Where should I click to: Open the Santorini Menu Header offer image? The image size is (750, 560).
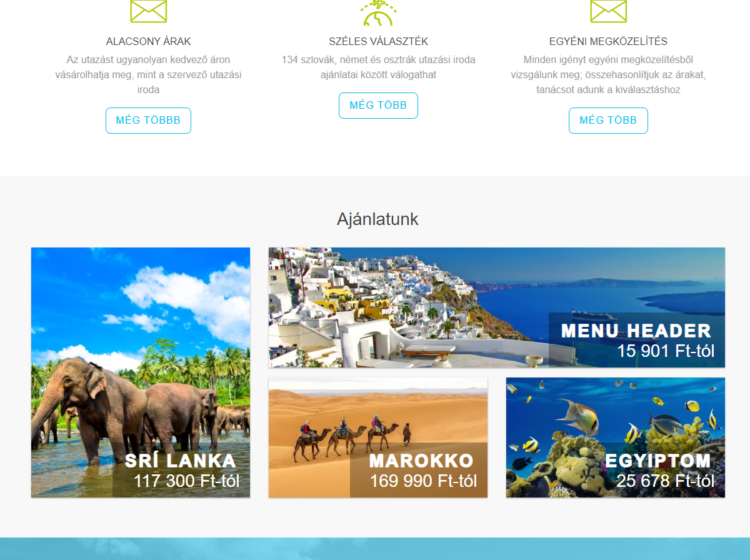(497, 307)
